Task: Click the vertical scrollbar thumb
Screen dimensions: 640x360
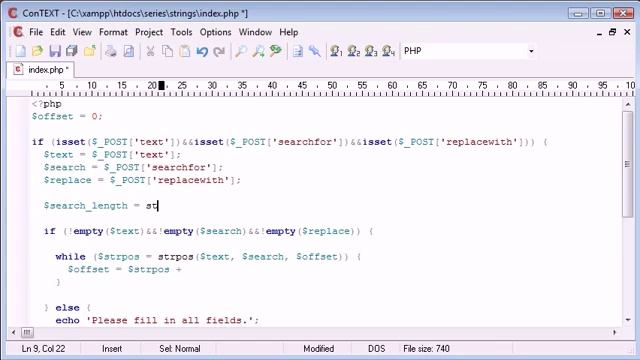Action: tap(628, 164)
